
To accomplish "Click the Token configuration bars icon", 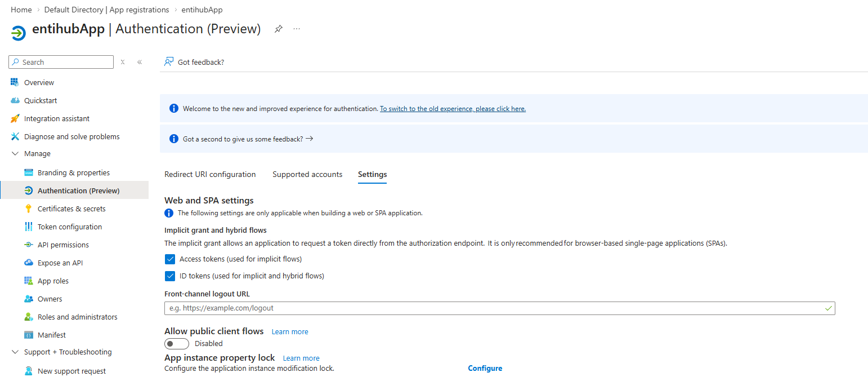I will [x=29, y=227].
